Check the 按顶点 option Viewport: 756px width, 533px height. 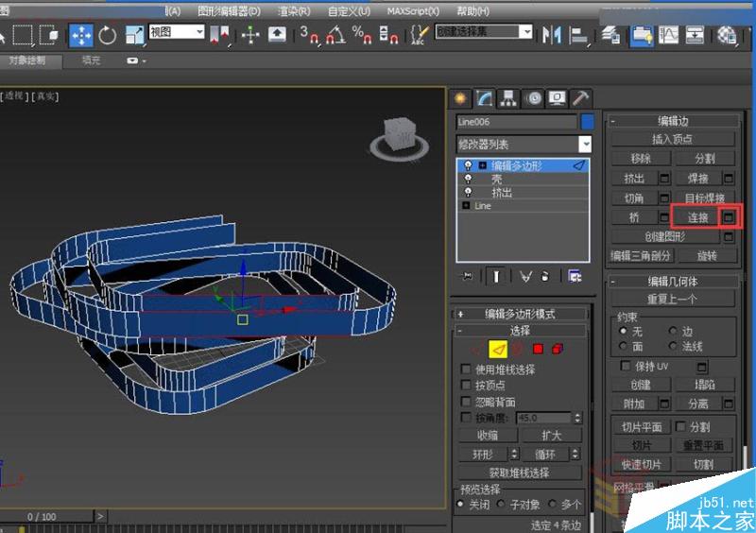pos(465,386)
